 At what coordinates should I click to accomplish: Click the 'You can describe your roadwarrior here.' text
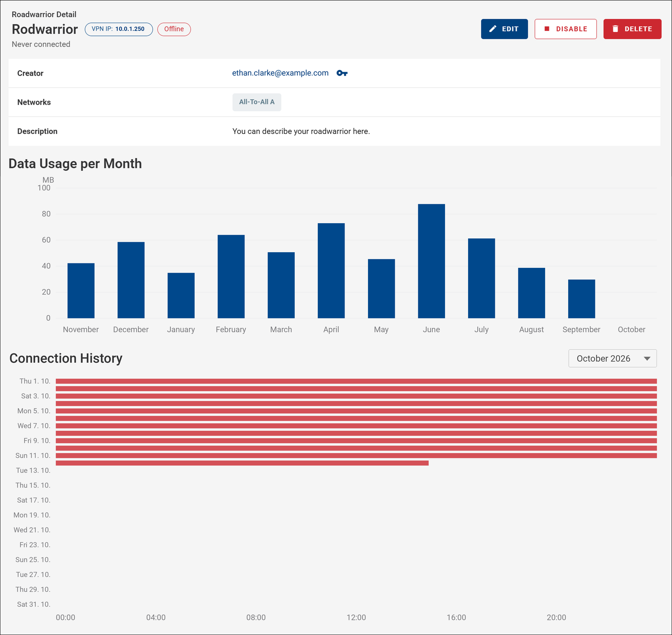pos(301,131)
